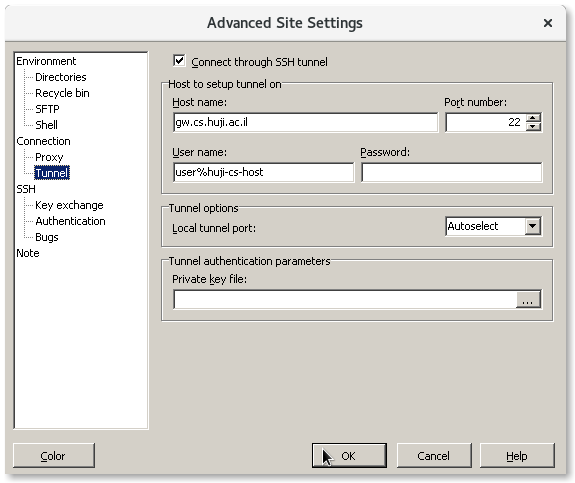
Task: Open Authentication settings page
Action: click(x=70, y=221)
